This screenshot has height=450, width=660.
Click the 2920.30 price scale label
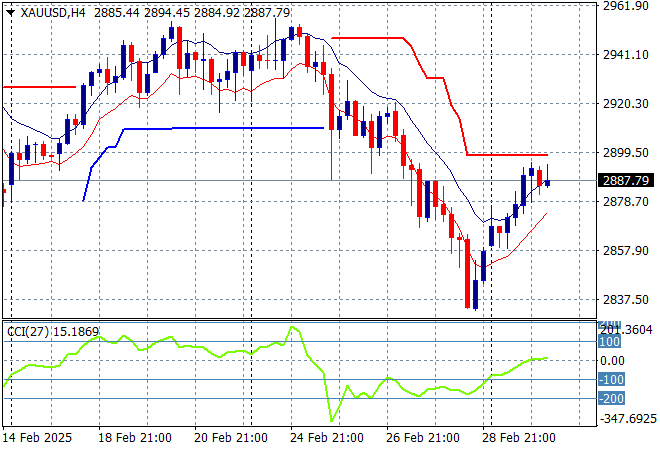coord(626,103)
